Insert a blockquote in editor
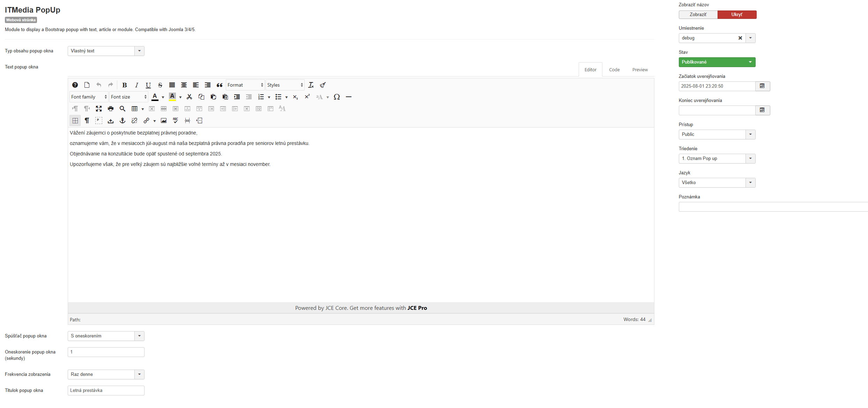The height and width of the screenshot is (408, 868). click(220, 85)
